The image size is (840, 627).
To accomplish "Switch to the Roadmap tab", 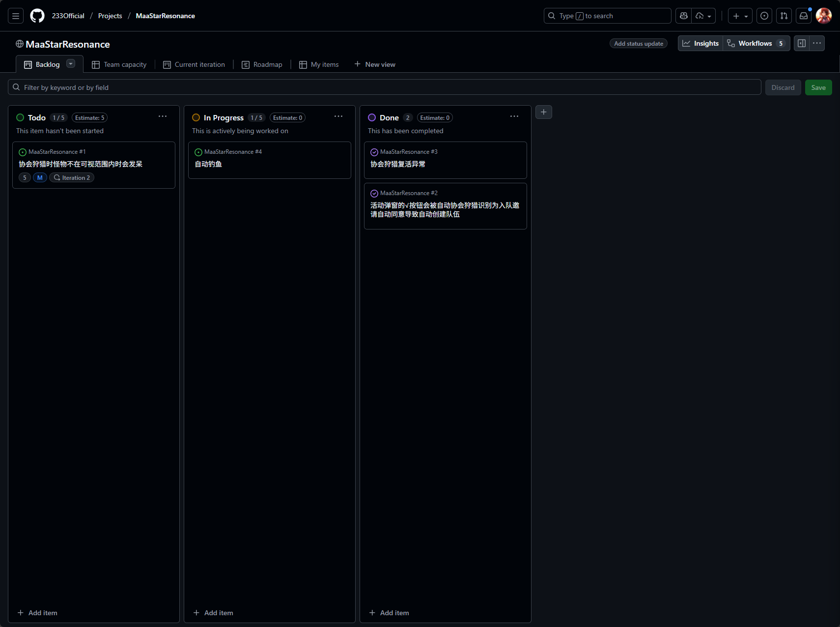I will [262, 64].
